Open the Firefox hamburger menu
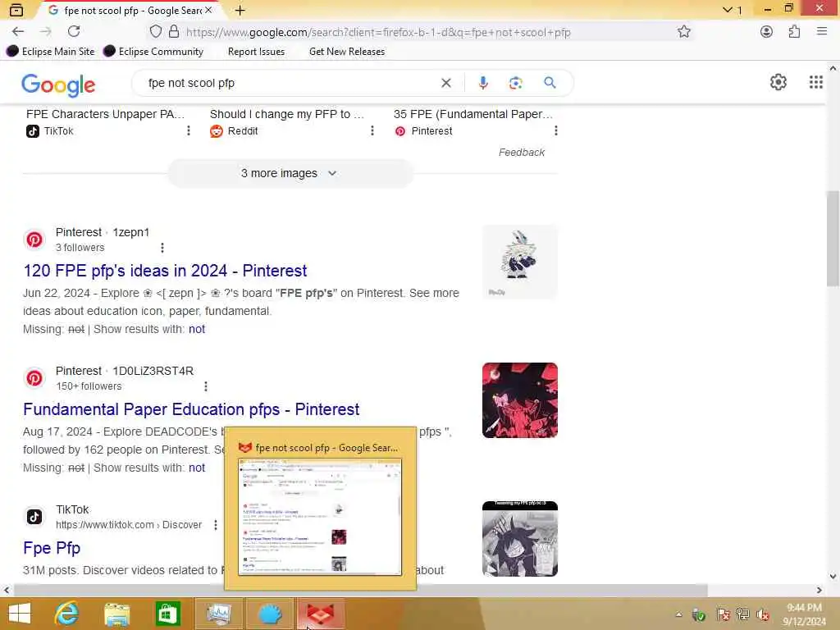 [822, 32]
